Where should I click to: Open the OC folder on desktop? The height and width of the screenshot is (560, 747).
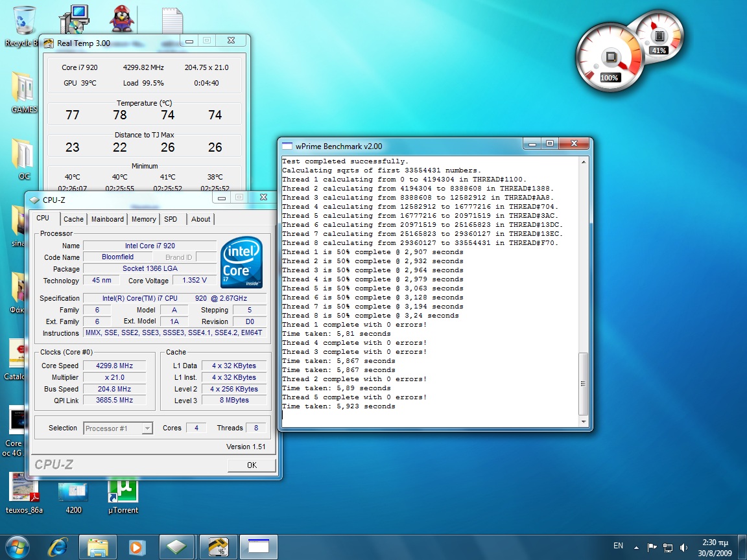coord(24,159)
